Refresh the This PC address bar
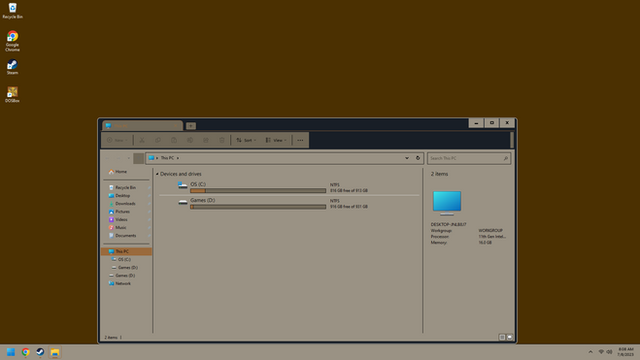This screenshot has width=640, height=360. pyautogui.click(x=418, y=158)
